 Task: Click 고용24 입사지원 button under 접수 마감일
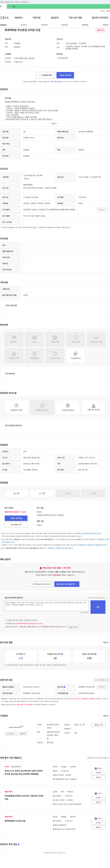tap(16, 518)
